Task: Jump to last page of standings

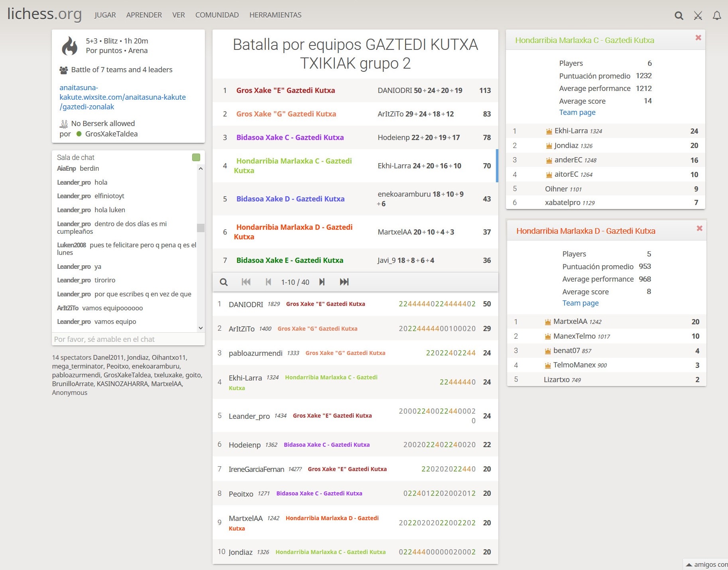Action: [344, 282]
